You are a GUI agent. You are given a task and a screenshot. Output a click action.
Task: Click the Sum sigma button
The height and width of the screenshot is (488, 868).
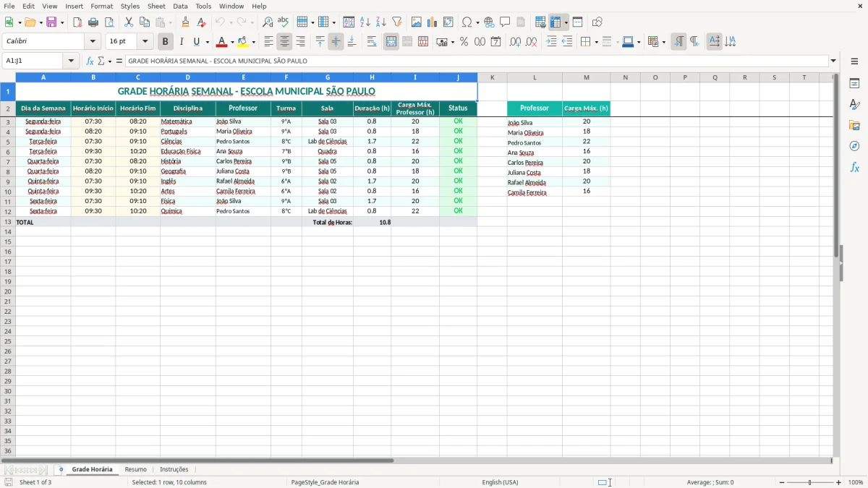[x=101, y=61]
